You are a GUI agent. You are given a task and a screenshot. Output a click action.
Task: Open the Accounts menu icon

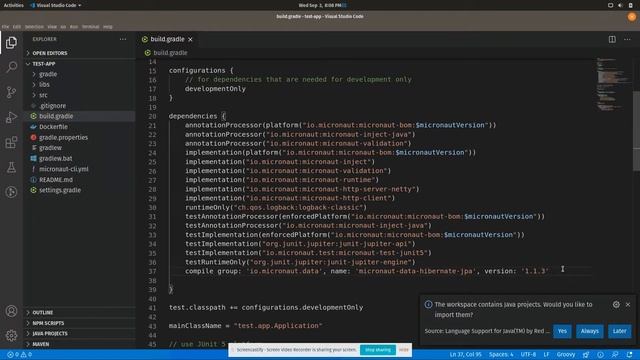(11, 311)
